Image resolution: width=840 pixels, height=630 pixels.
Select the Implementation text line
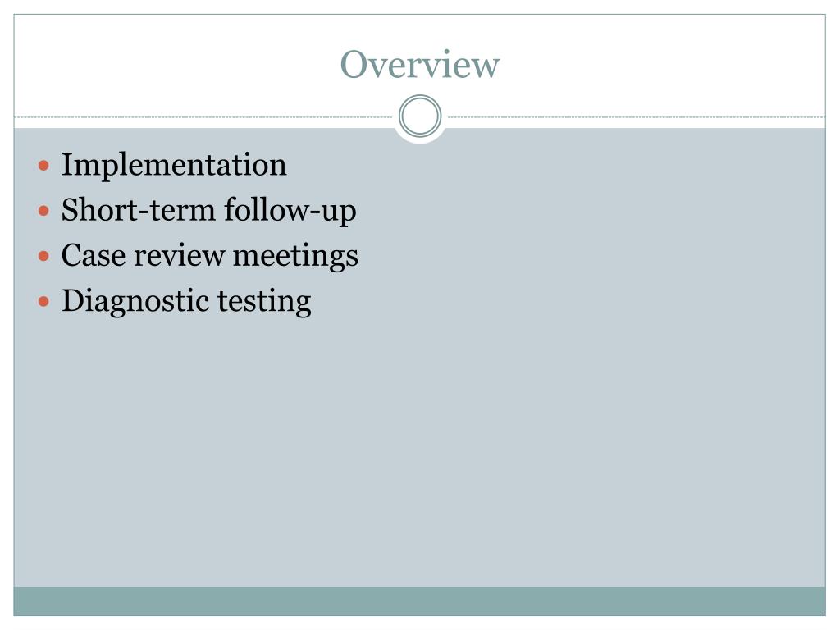[x=174, y=165]
